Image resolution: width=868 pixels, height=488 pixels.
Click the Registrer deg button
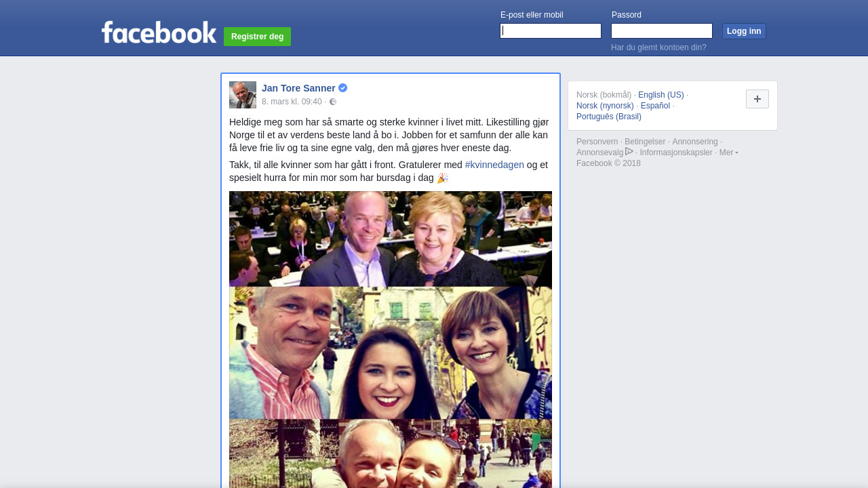point(257,37)
